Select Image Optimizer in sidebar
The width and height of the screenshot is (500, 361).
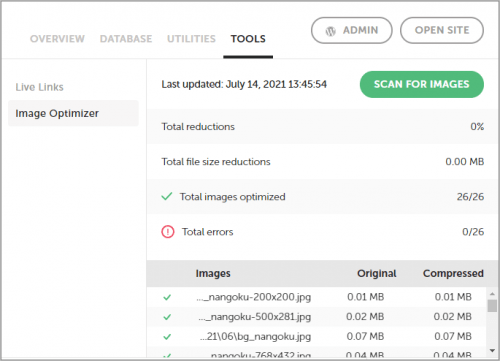coord(73,113)
